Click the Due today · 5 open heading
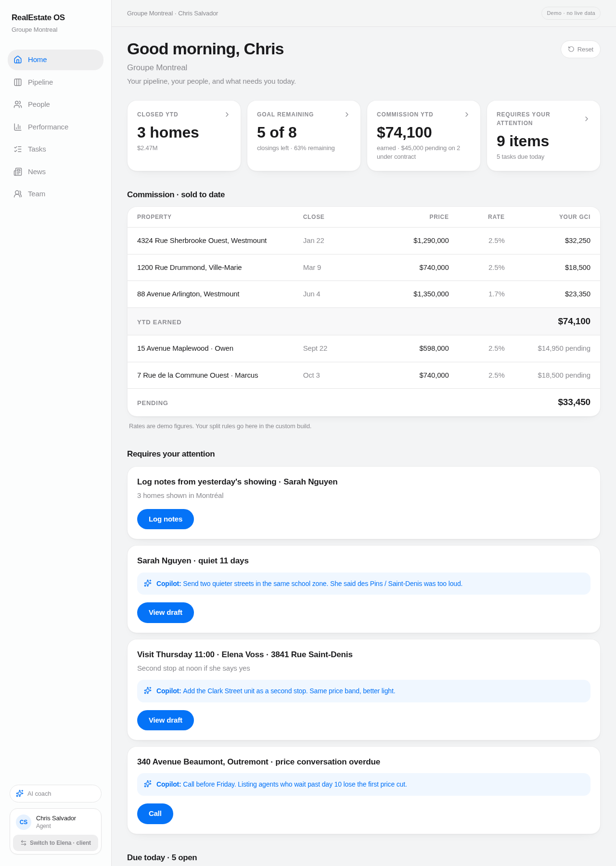 tap(162, 857)
